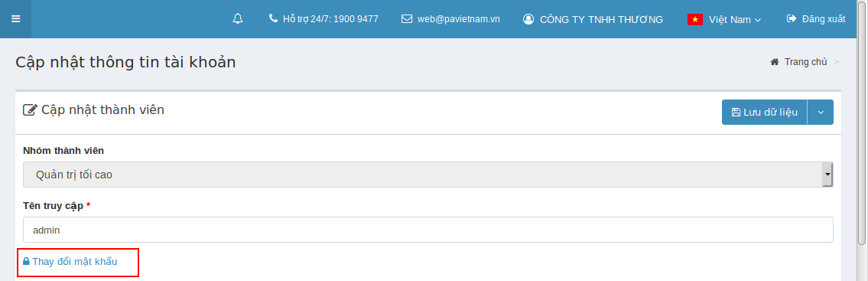
Task: Open the notification bell
Action: (238, 19)
